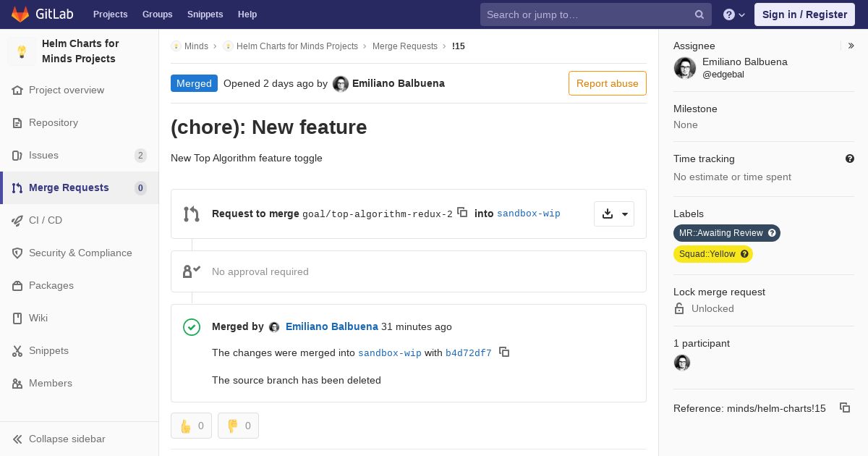868x456 pixels.
Task: Click the Project overview home icon
Action: click(17, 90)
